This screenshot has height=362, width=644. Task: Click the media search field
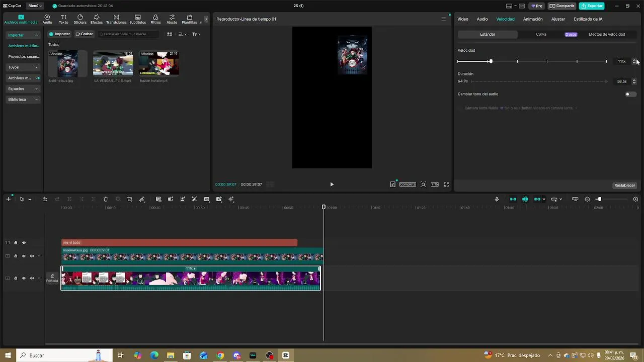[x=128, y=34]
